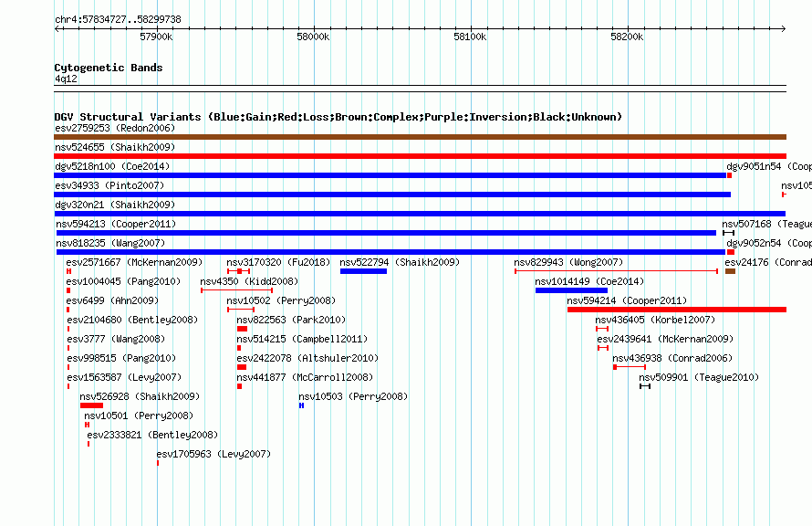Image resolution: width=812 pixels, height=526 pixels.
Task: Click the esv1705963 (Levy2007) label
Action: 213,454
